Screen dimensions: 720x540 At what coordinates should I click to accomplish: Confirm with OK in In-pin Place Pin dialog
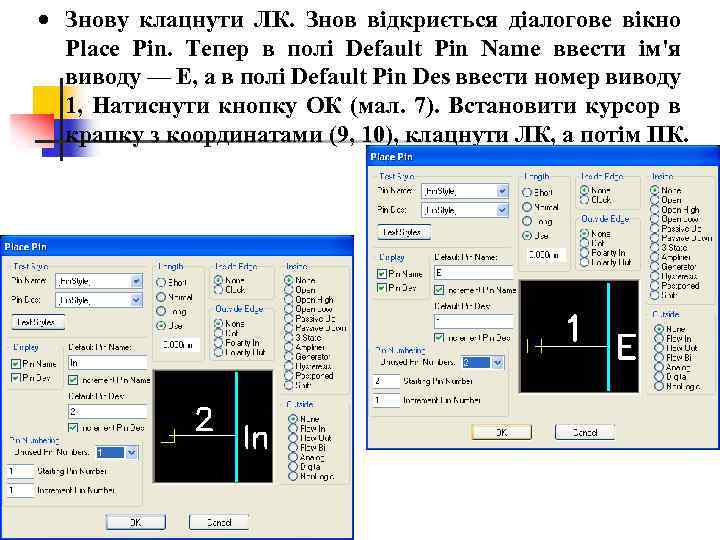point(136,522)
